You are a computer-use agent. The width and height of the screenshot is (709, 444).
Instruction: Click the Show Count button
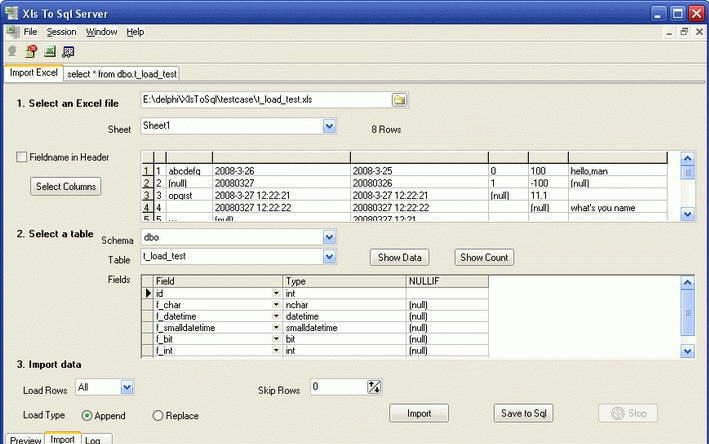(484, 258)
